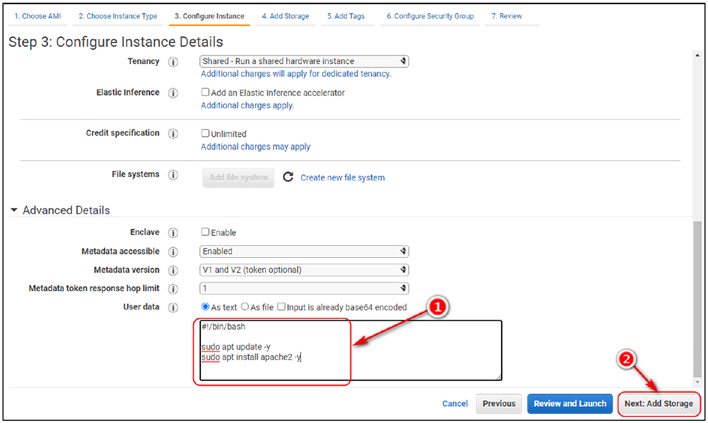Open the Credit specification info icon
The image size is (708, 423).
(173, 134)
